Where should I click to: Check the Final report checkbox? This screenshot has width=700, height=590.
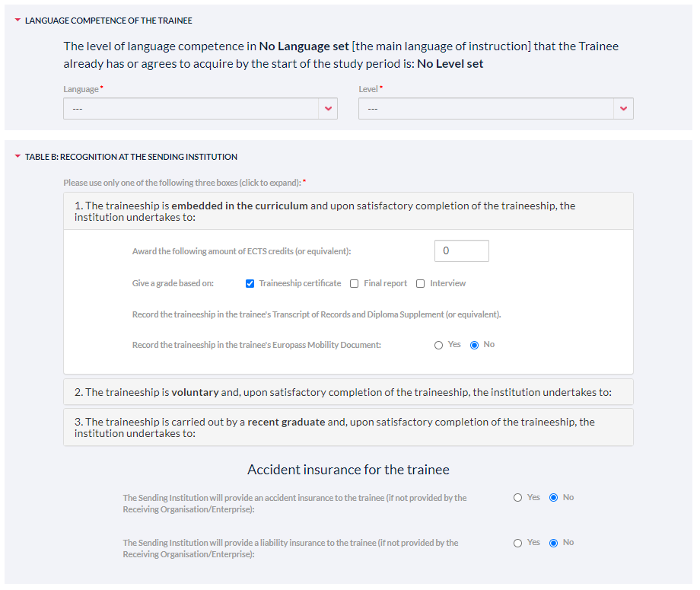pos(355,284)
